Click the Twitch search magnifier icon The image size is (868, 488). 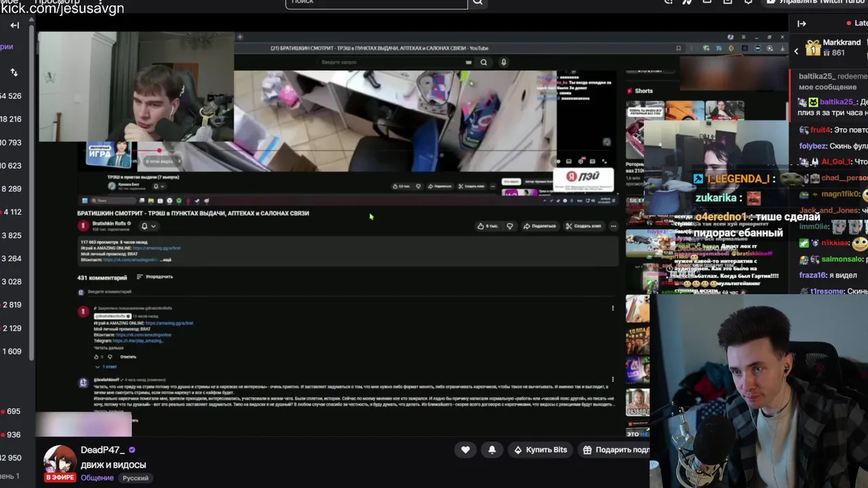coord(477,2)
